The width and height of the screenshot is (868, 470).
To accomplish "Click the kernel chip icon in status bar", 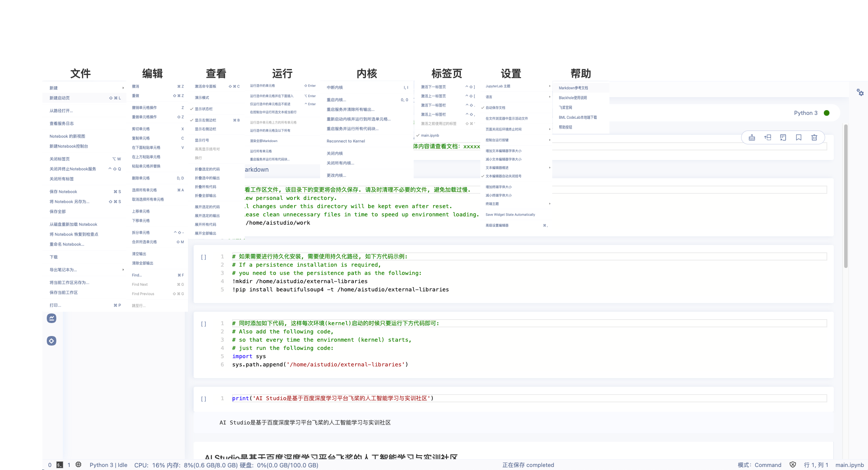I will click(78, 465).
